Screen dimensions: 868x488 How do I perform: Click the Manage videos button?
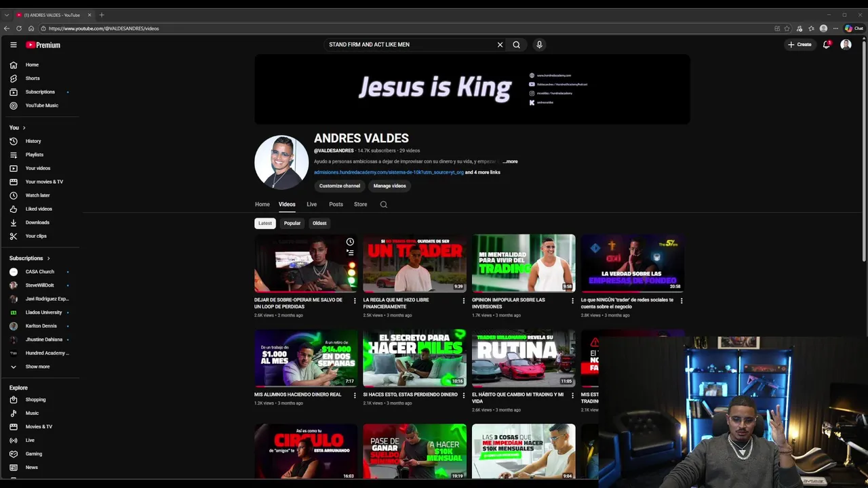(389, 186)
